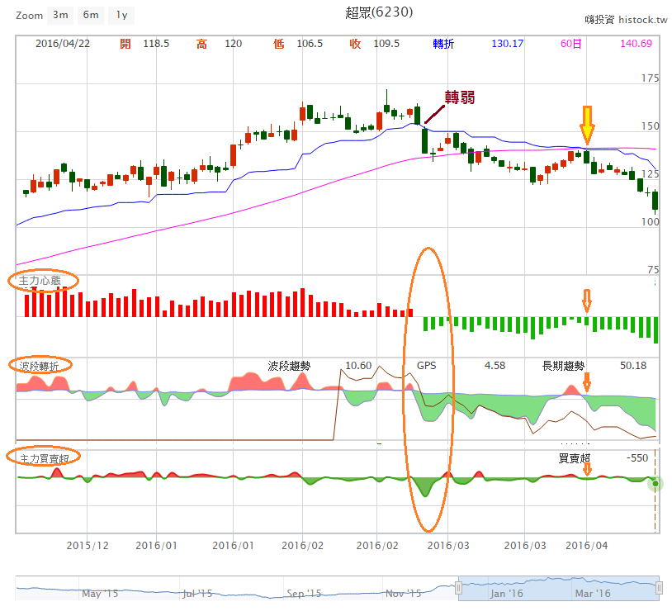This screenshot has height=616, width=672.
Task: Click the orange arrow above the 主力心態 bars
Action: [x=587, y=301]
